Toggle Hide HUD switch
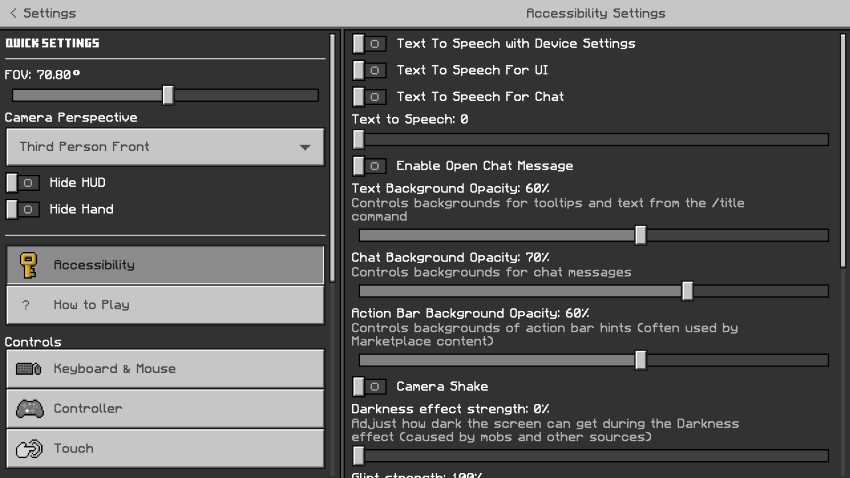This screenshot has height=478, width=850. point(23,183)
